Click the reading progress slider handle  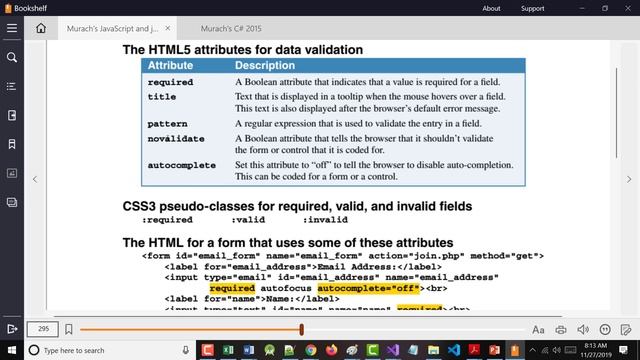click(x=302, y=329)
